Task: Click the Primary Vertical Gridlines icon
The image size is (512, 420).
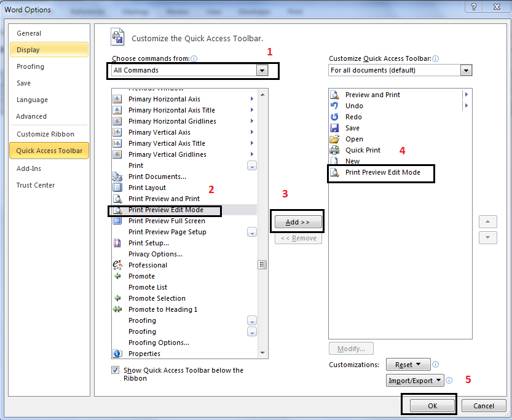Action: pyautogui.click(x=117, y=154)
